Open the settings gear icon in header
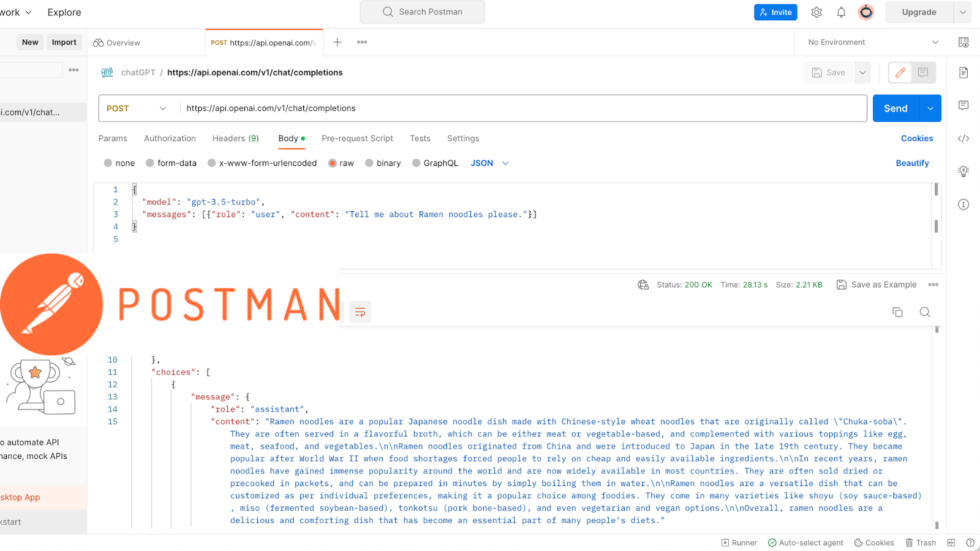This screenshot has width=980, height=551. (816, 12)
